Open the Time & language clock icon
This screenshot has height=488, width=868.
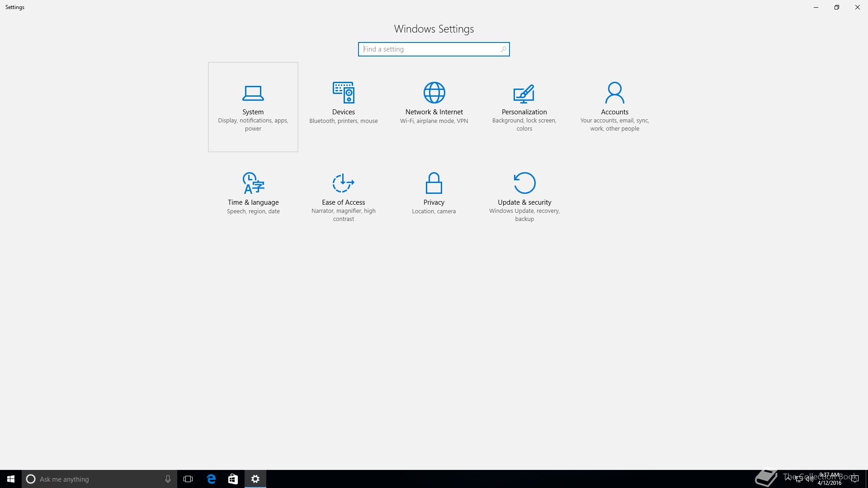253,183
